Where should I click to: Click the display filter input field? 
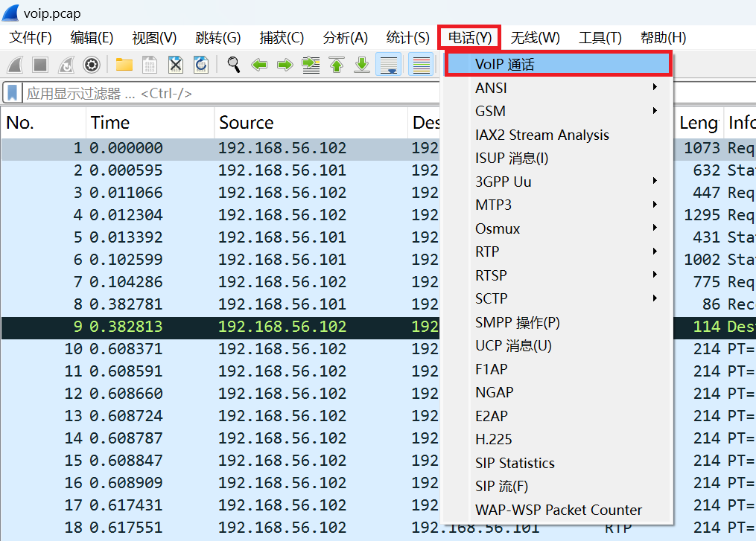[x=232, y=93]
